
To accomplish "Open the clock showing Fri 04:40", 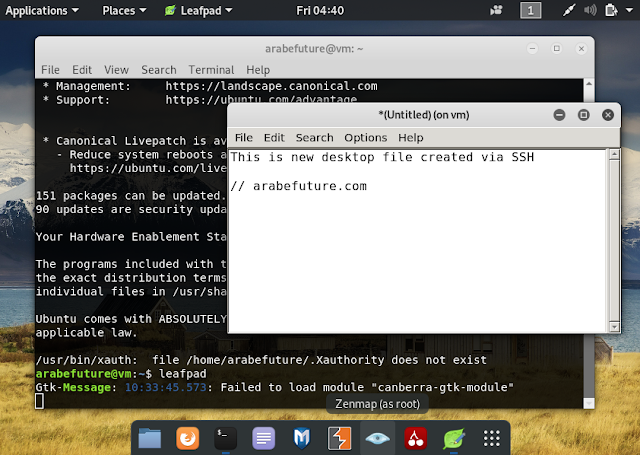I will tap(320, 10).
